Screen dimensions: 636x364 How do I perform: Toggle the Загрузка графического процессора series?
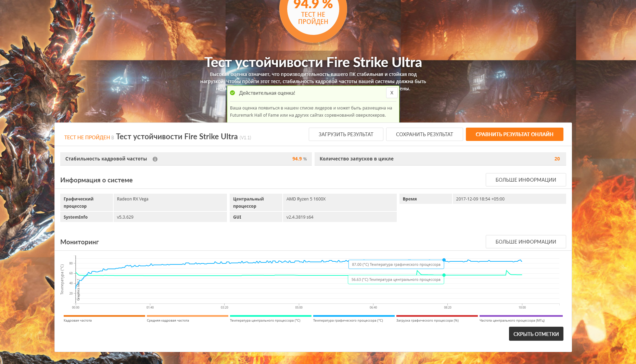tap(437, 318)
